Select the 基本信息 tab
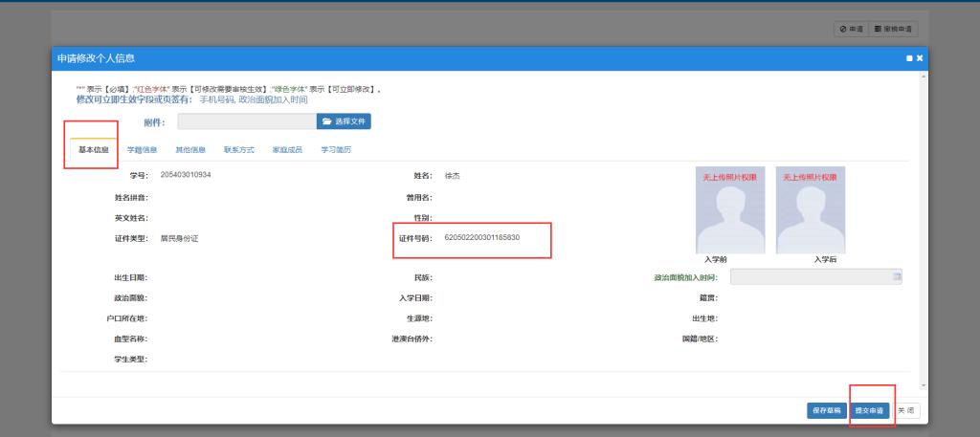980x437 pixels. coord(93,150)
